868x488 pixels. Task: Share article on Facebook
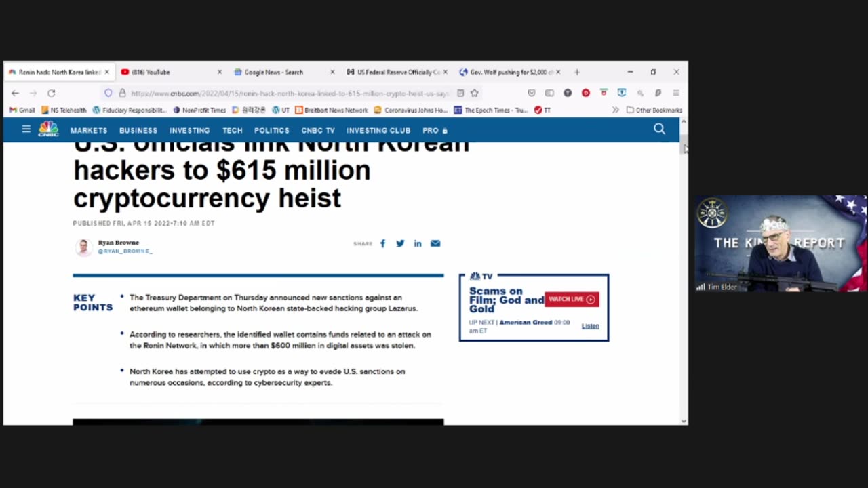coord(382,243)
